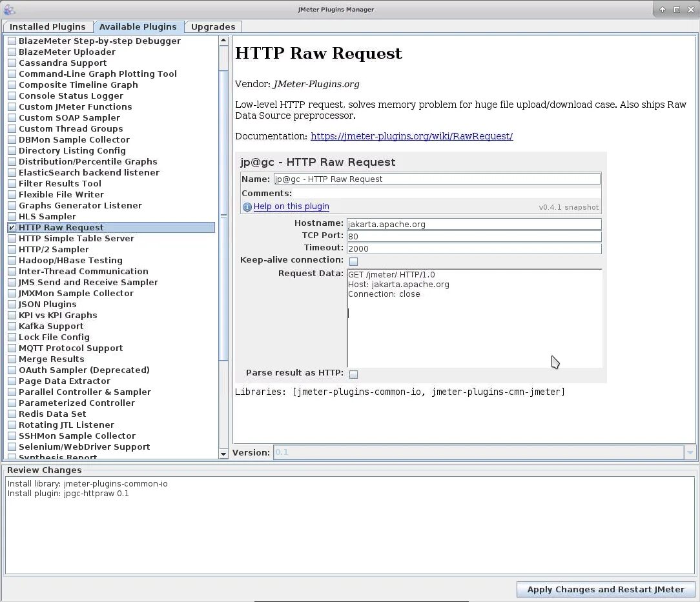The image size is (700, 602).
Task: Select MQTT Protocol Support entry
Action: click(x=70, y=348)
